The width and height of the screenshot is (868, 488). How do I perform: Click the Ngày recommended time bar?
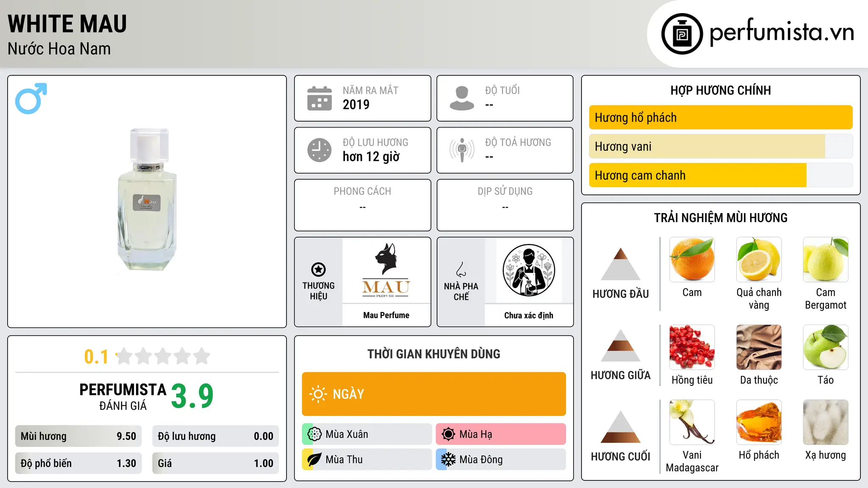[x=434, y=394]
